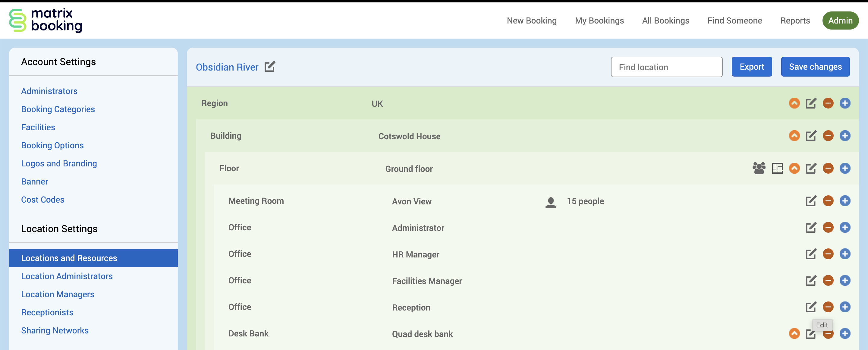Click the people group icon on Ground floor
This screenshot has height=350, width=868.
coord(759,168)
